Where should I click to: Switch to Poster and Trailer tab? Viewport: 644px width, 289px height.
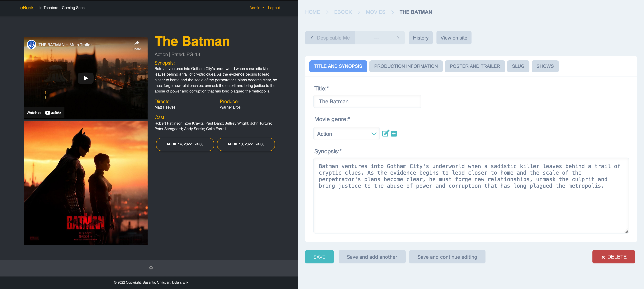click(475, 66)
